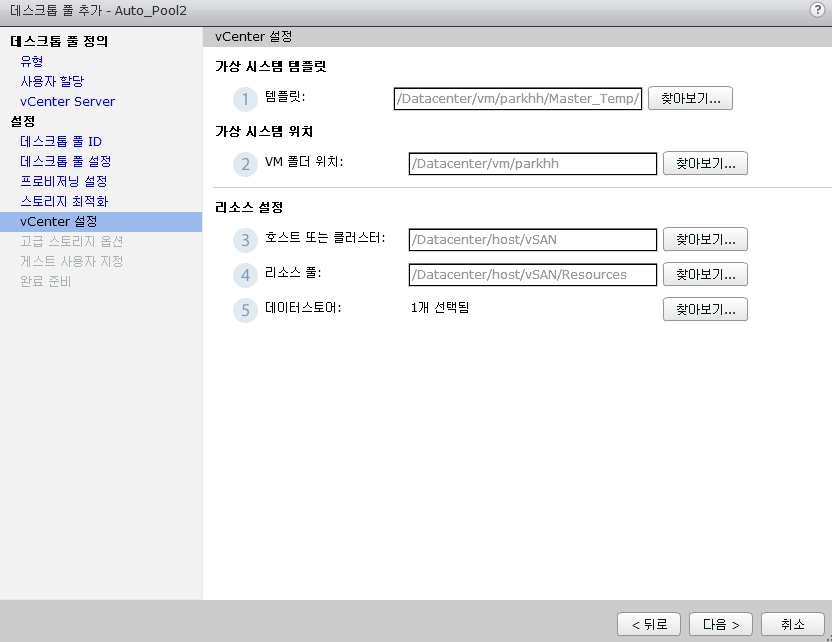
Task: Click the 완료 준비 sidebar item
Action: (x=46, y=282)
